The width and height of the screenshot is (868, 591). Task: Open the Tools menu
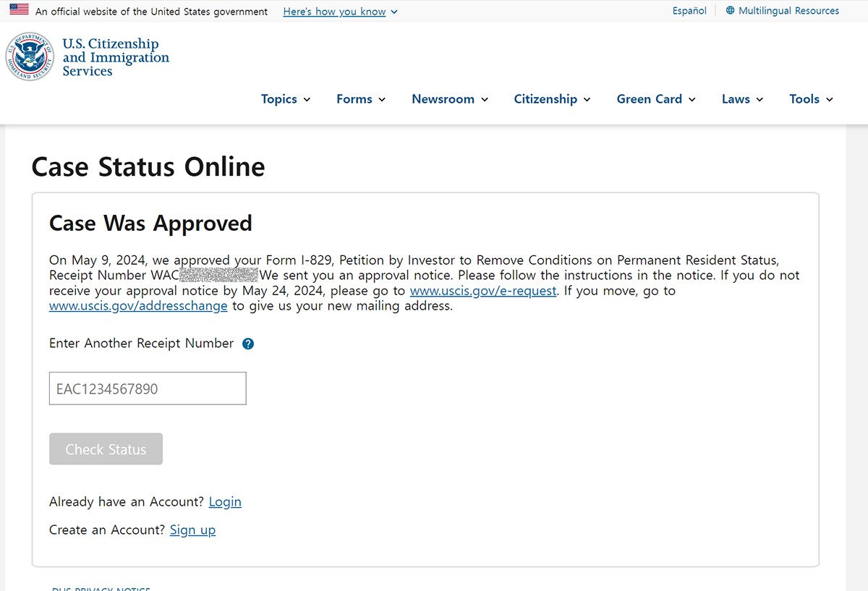tap(811, 99)
